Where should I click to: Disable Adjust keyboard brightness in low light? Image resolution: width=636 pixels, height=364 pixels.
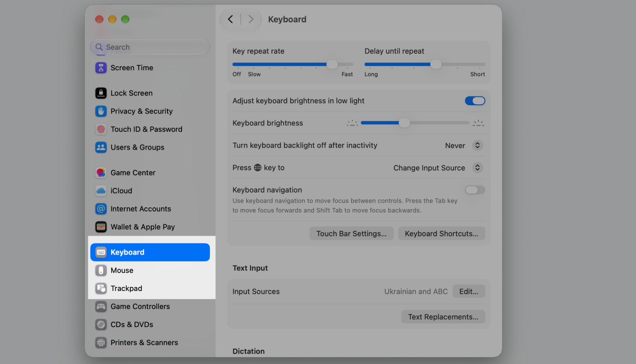pos(475,101)
